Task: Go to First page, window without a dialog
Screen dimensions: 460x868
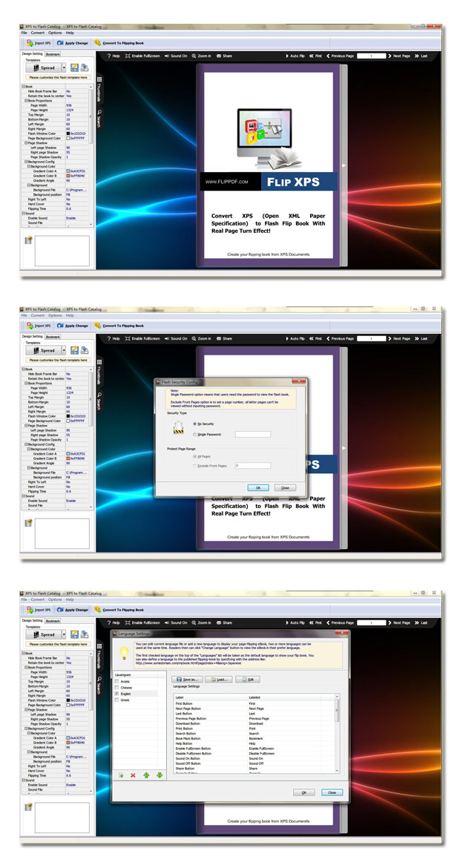Action: [315, 56]
